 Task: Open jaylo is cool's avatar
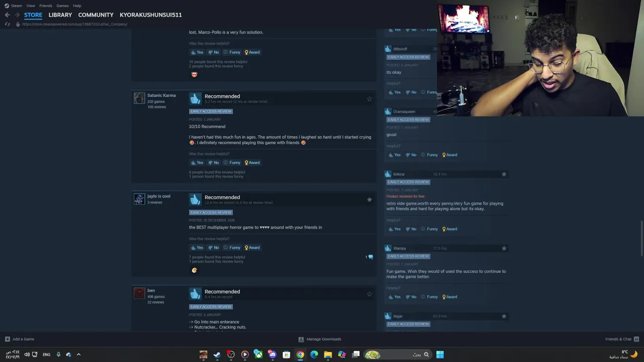point(139,199)
